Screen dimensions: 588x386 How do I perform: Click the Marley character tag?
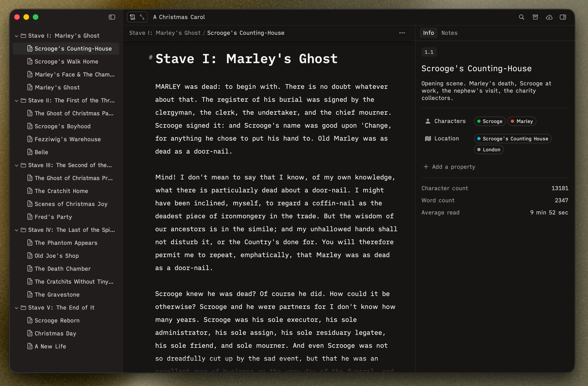click(x=522, y=121)
